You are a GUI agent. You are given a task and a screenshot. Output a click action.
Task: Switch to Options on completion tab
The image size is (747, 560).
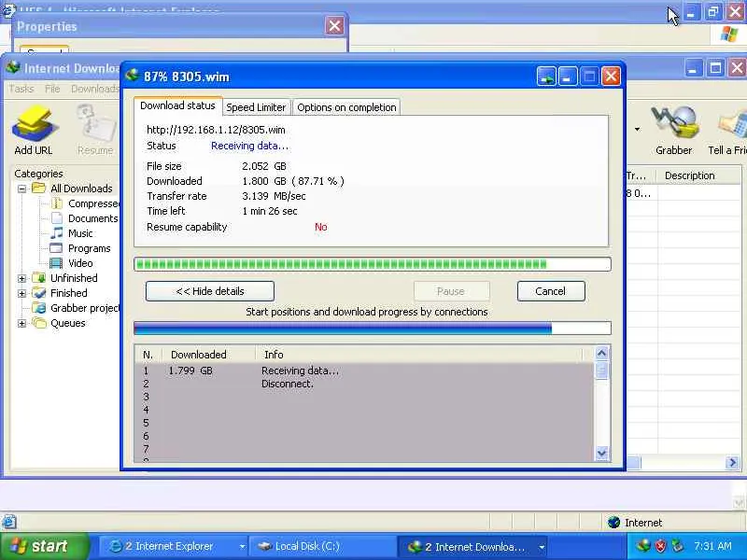[x=346, y=107]
